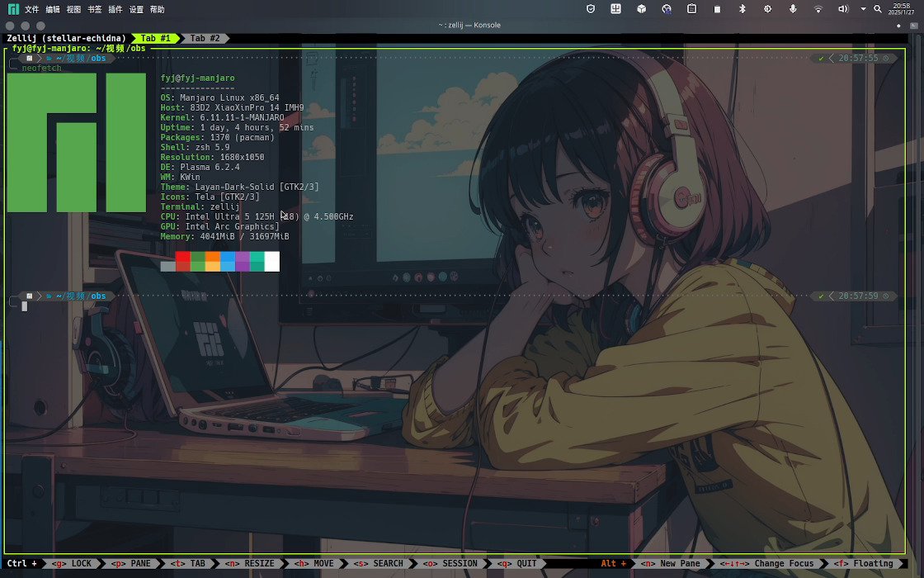
Task: Click the Packages: 1370 (pacman) line
Action: pos(218,137)
